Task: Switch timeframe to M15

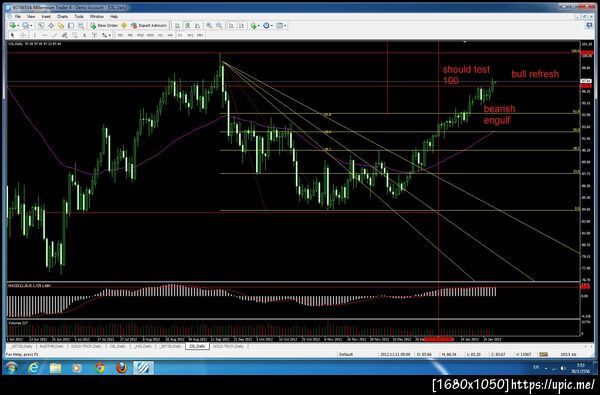Action: [140, 35]
